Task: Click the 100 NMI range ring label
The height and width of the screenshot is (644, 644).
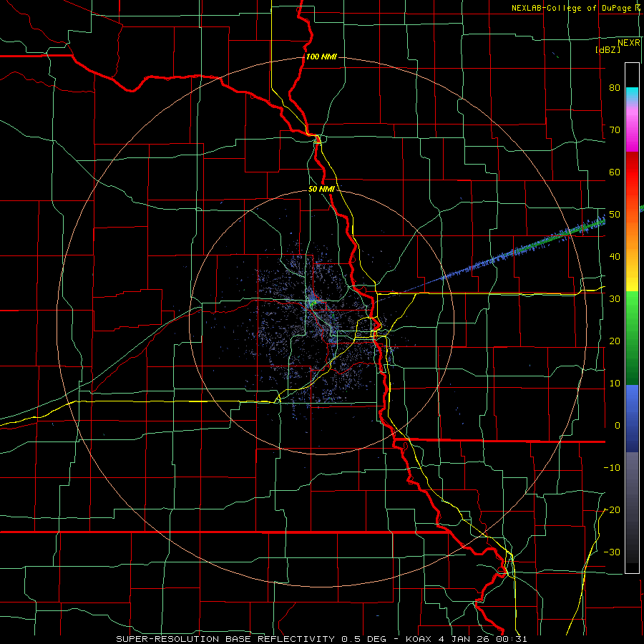Action: 321,57
